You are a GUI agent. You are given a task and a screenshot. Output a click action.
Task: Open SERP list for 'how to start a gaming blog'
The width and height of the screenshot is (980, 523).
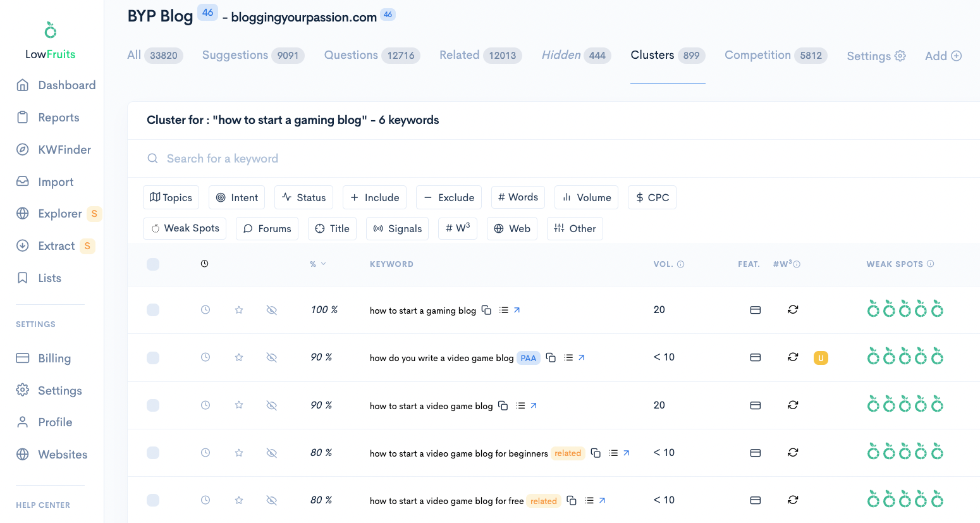pyautogui.click(x=504, y=310)
